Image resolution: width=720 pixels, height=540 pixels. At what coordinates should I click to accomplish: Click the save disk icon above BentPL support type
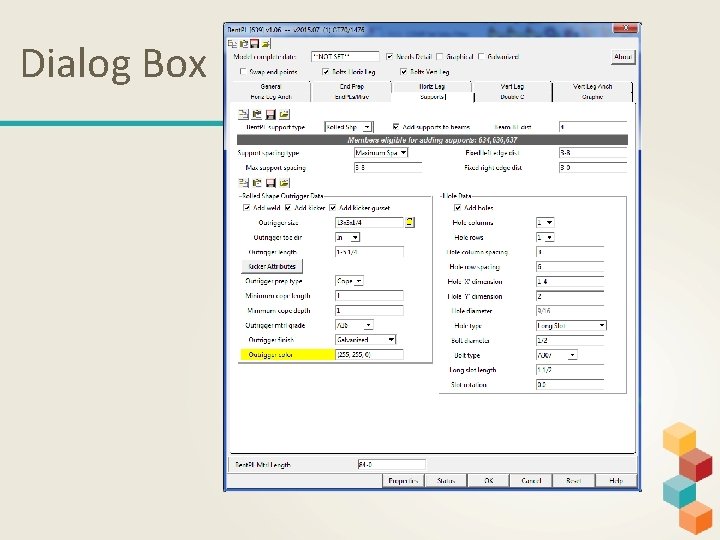pyautogui.click(x=270, y=114)
